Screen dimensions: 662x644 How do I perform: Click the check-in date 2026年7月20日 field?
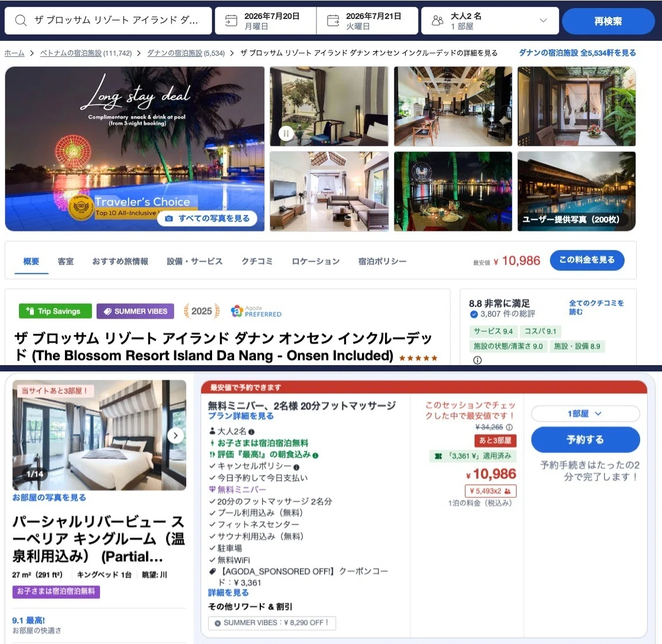[x=265, y=21]
